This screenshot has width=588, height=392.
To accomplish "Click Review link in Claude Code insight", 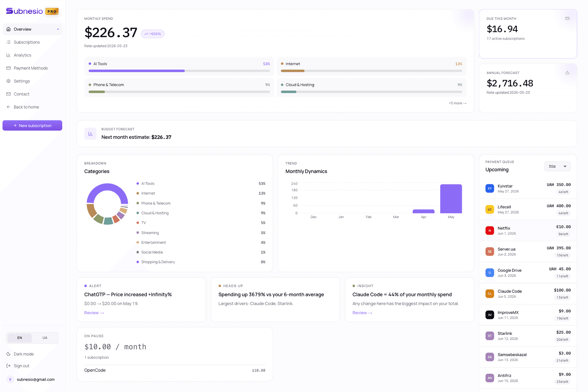I will pos(362,313).
